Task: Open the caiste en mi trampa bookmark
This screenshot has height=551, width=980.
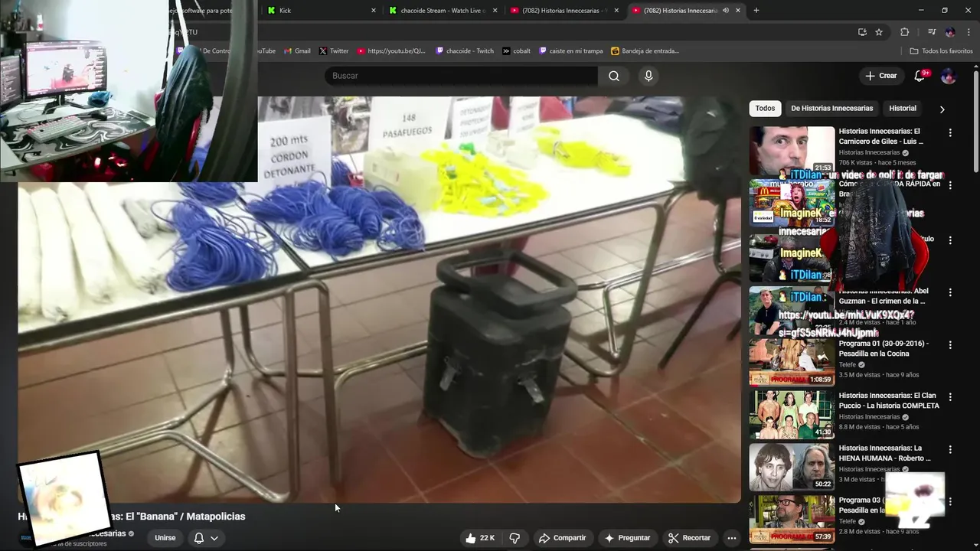Action: 571,51
